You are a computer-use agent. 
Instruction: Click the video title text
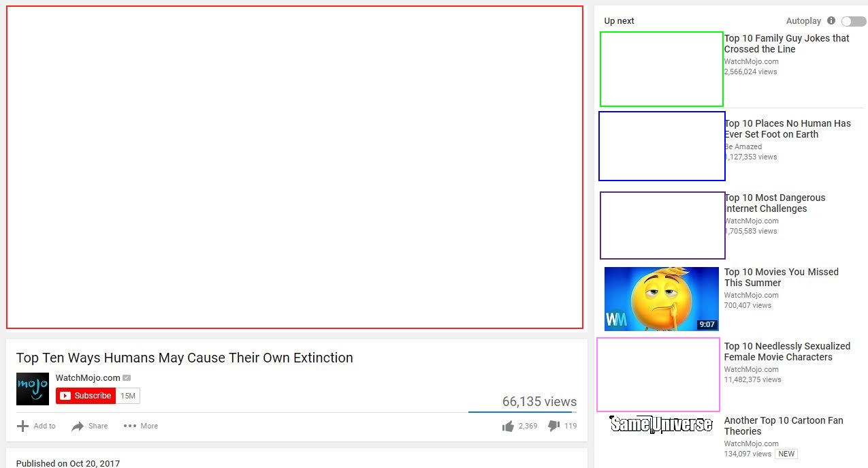point(184,358)
